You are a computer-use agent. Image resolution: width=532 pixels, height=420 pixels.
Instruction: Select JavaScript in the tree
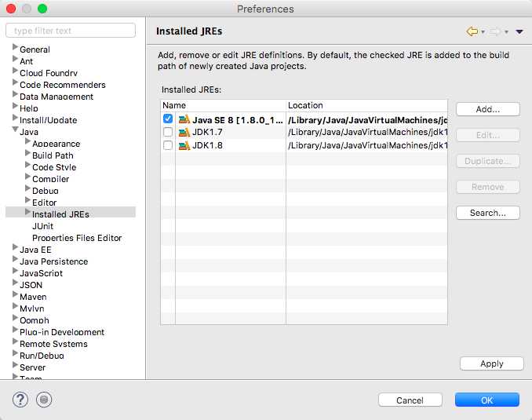coord(42,273)
